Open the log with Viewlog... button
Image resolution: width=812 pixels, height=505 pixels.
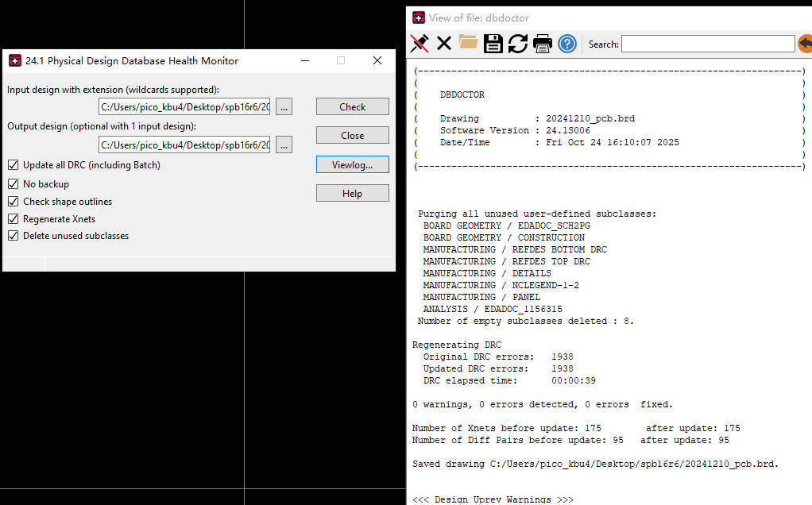353,164
